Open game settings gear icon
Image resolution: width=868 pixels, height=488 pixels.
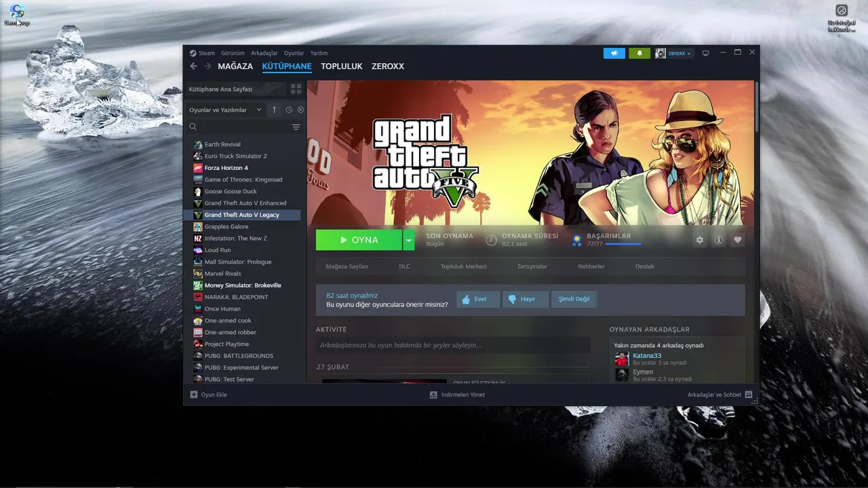click(700, 240)
